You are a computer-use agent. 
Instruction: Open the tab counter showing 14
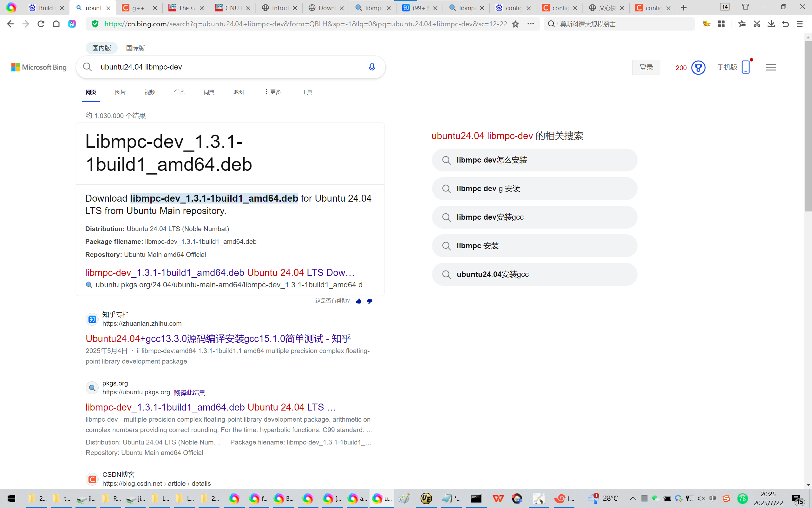coord(725,7)
